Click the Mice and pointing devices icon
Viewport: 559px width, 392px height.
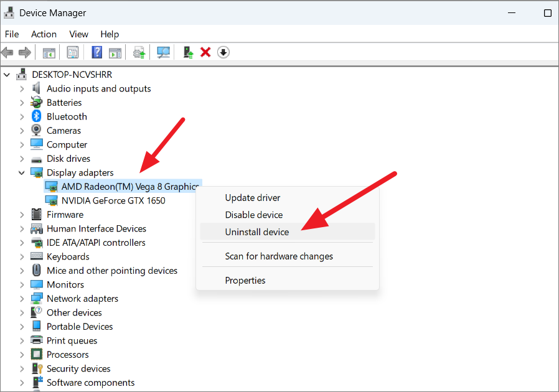pos(36,270)
